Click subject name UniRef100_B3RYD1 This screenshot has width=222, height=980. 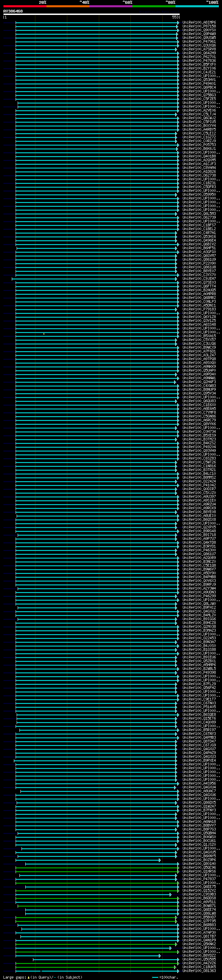199,546
